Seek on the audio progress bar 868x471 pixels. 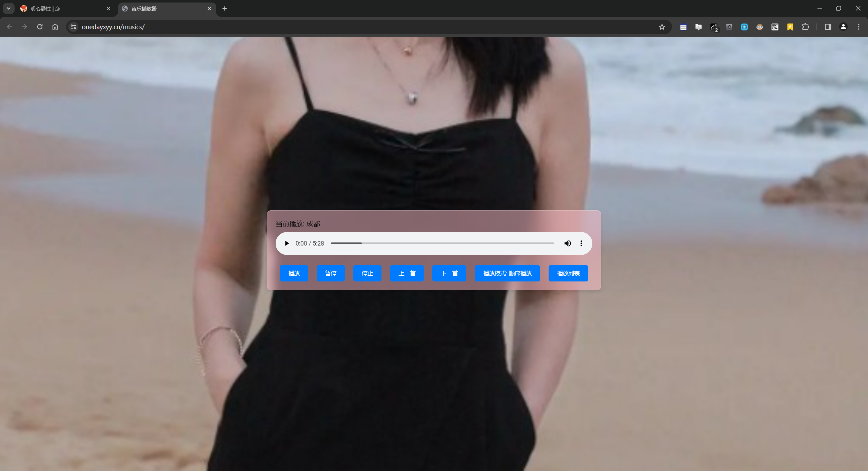pyautogui.click(x=442, y=243)
